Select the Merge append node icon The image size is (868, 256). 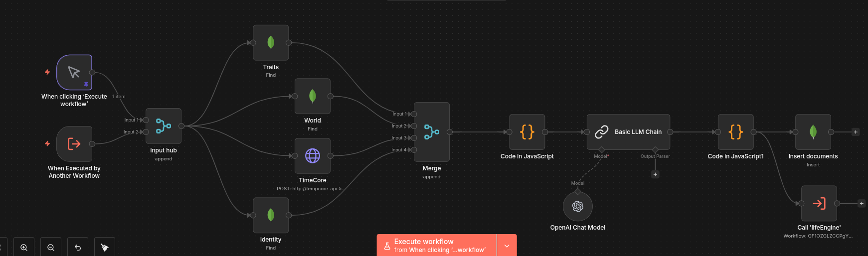point(432,132)
